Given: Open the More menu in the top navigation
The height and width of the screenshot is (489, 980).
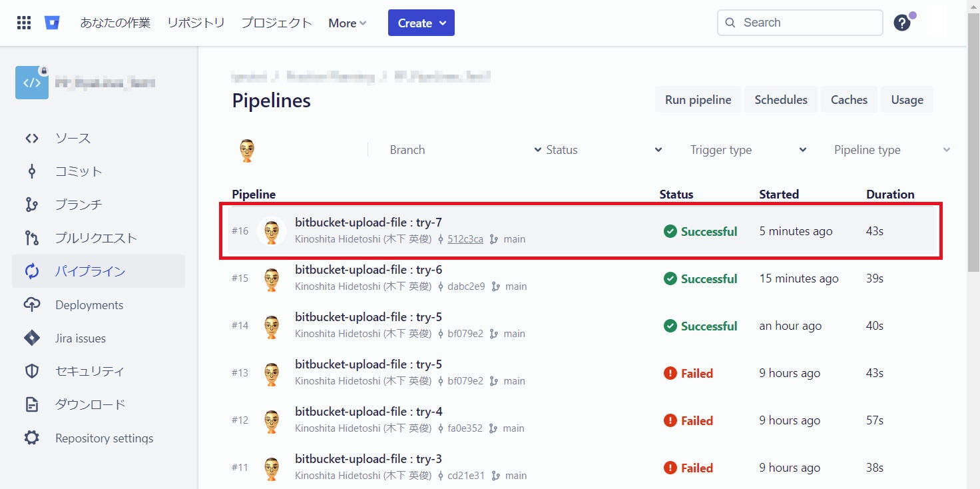Looking at the screenshot, I should pos(346,23).
